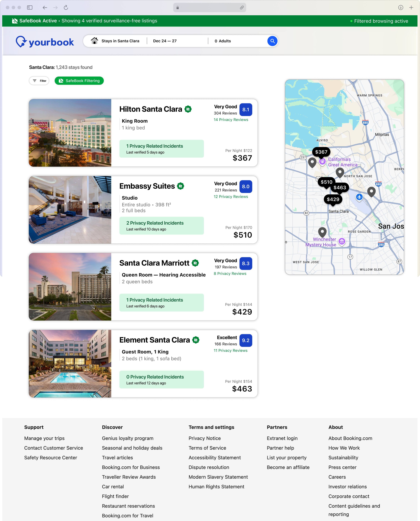Viewport: 420px width, 521px height.
Task: Open Privacy Notice in the footer
Action: [204, 438]
